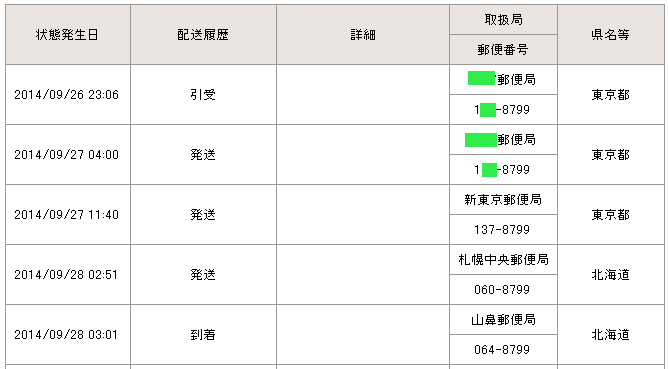Click the date 2014/09/26 23:06
Screen dimensions: 668x369
[x=66, y=95]
